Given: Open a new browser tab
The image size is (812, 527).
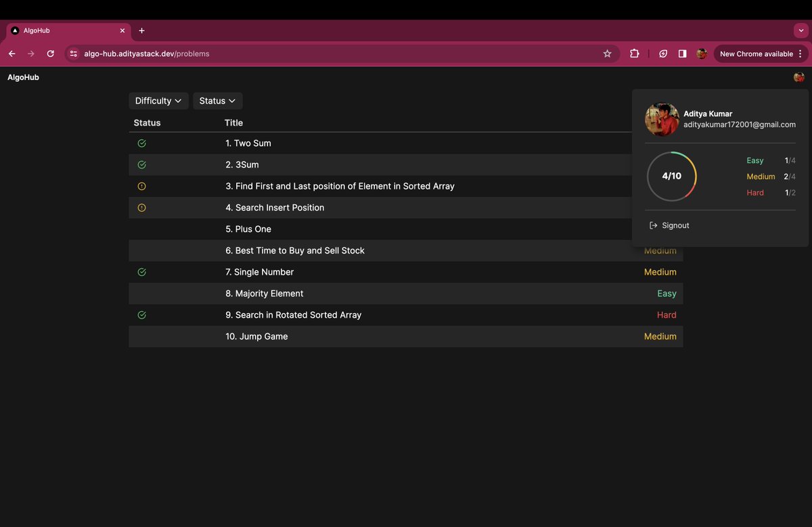Looking at the screenshot, I should [141, 30].
